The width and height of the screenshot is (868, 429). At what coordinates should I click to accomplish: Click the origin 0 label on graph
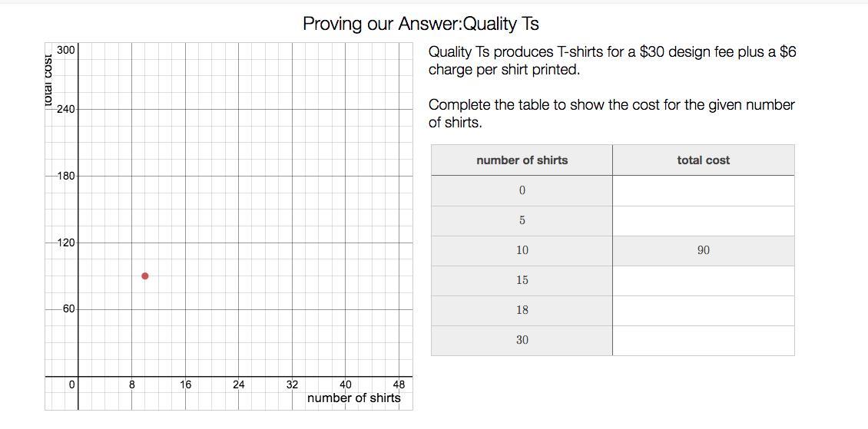(71, 384)
